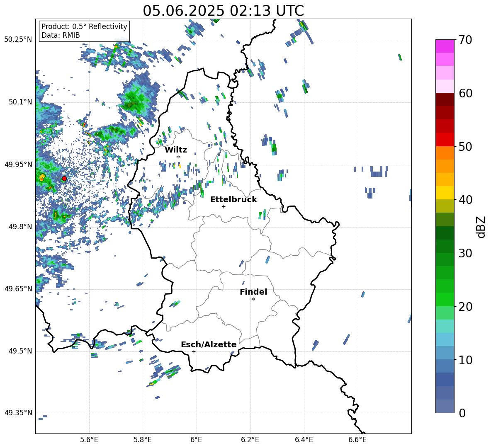Viewport: 491px width, 448px height.
Task: Click the red radar site marker
Action: 64,179
